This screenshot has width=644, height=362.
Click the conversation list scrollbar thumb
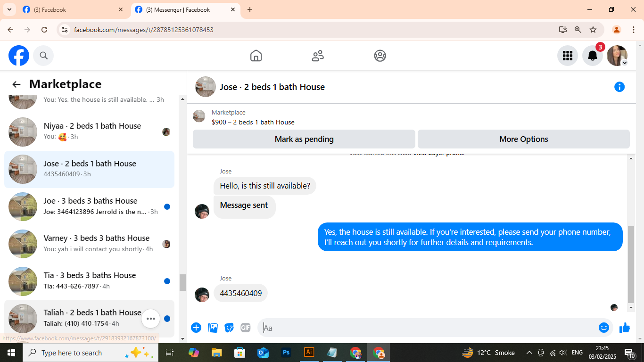(x=182, y=282)
